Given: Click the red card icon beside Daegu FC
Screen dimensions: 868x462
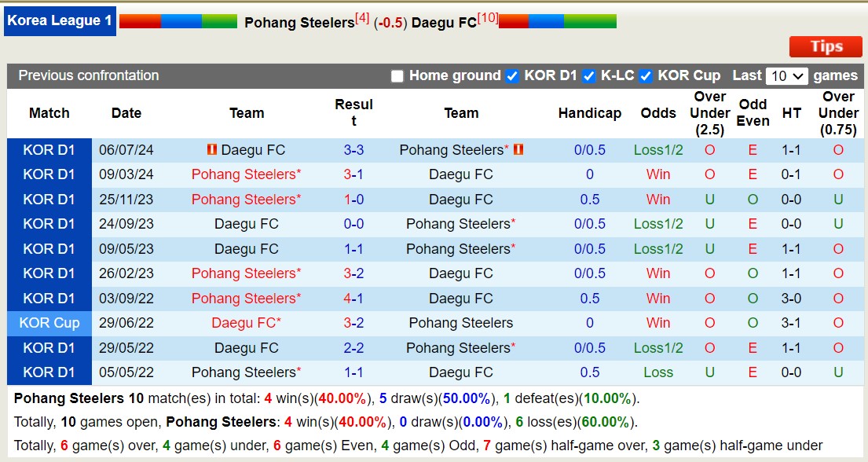Looking at the screenshot, I should [213, 149].
